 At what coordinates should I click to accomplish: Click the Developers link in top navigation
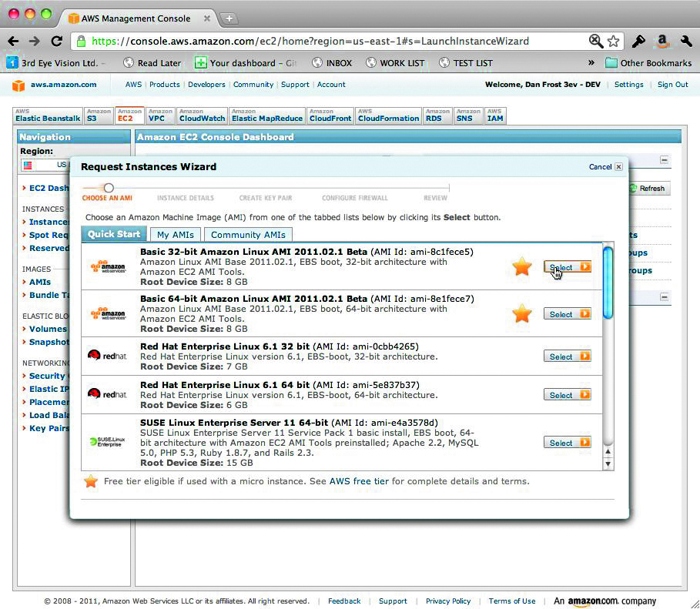click(206, 85)
